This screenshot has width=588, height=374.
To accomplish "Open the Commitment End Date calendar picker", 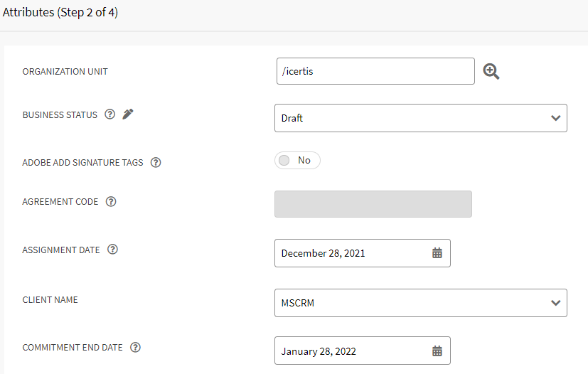I will [x=437, y=351].
